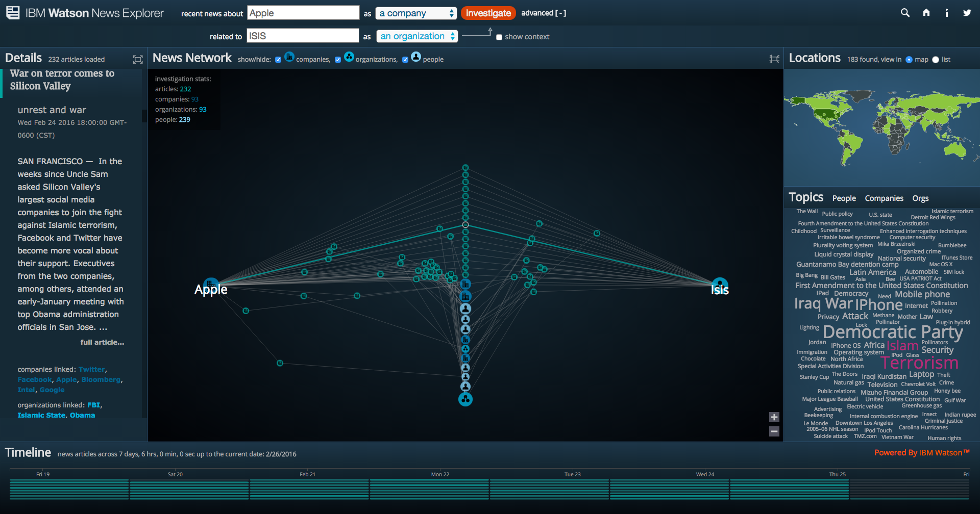The width and height of the screenshot is (980, 514).
Task: Open the info icon in header
Action: [946, 13]
